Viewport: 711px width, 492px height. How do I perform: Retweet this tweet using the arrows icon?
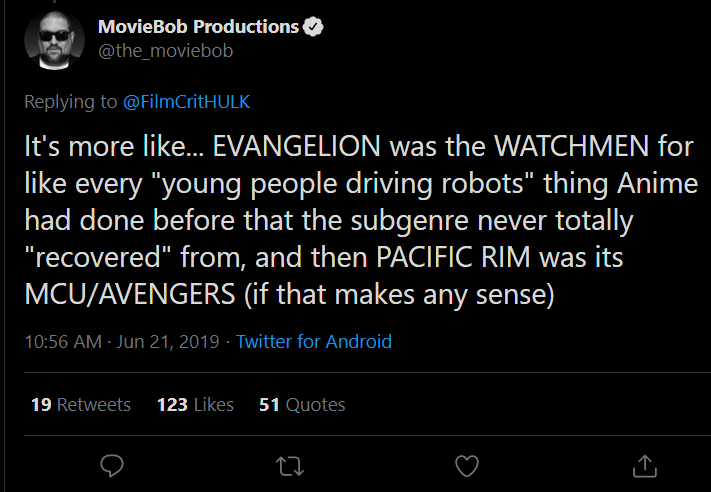[x=289, y=465]
